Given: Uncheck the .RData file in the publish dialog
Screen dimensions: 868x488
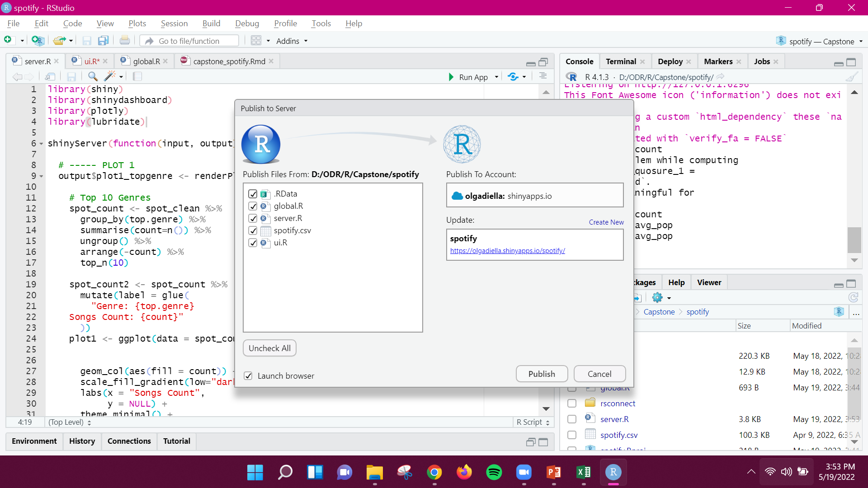Looking at the screenshot, I should (253, 194).
